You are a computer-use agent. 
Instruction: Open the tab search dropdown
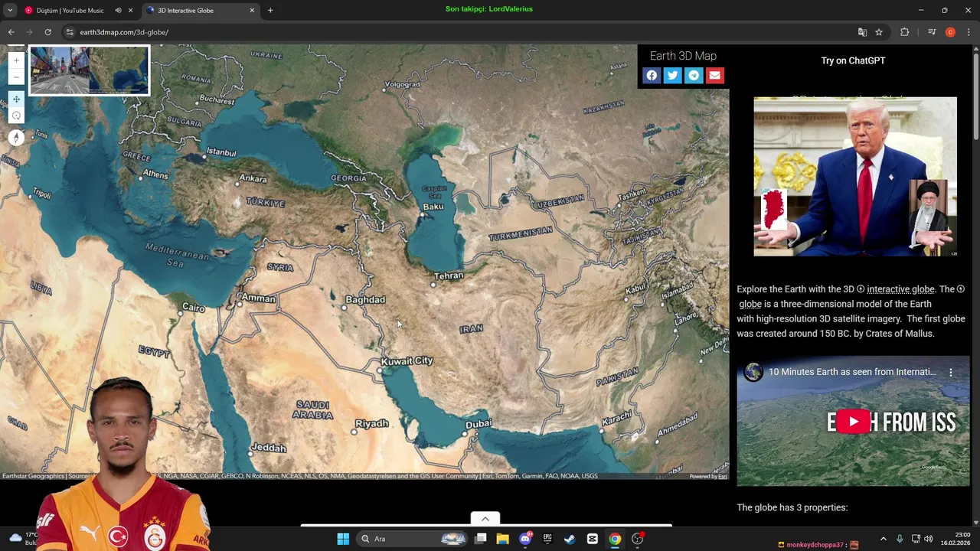10,11
